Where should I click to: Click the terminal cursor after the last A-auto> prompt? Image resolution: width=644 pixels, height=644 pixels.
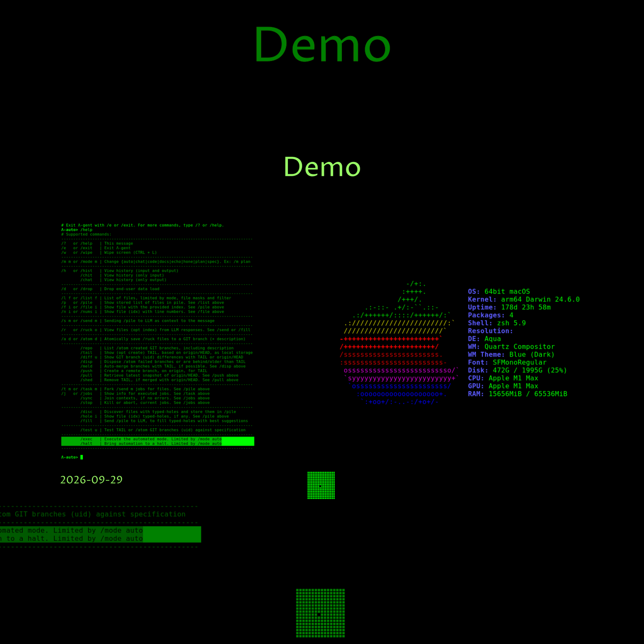pos(82,457)
